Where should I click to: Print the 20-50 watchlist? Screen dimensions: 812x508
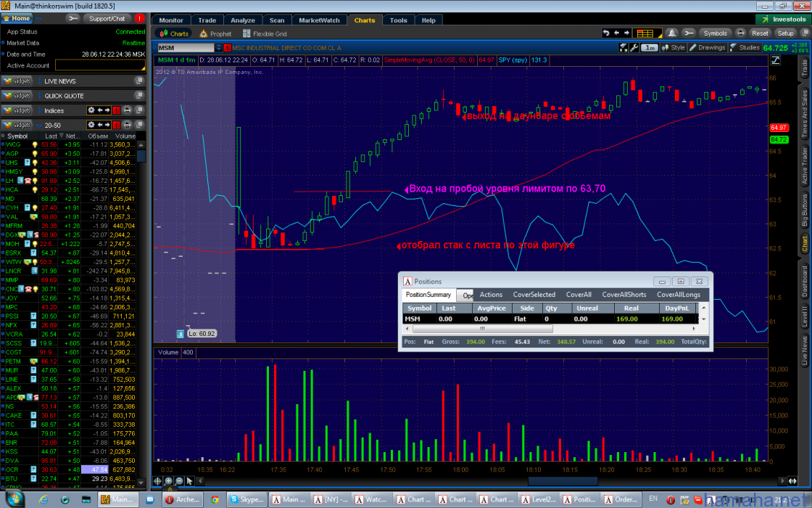[x=127, y=125]
